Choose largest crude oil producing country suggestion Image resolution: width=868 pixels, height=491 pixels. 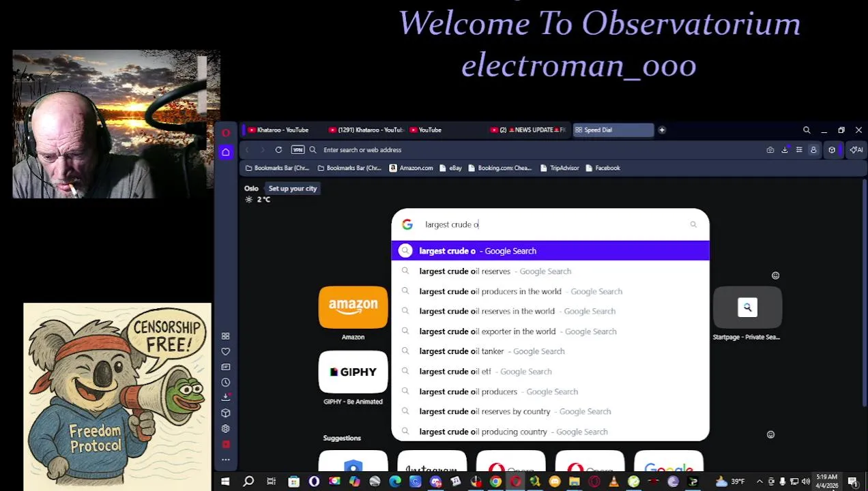551,432
